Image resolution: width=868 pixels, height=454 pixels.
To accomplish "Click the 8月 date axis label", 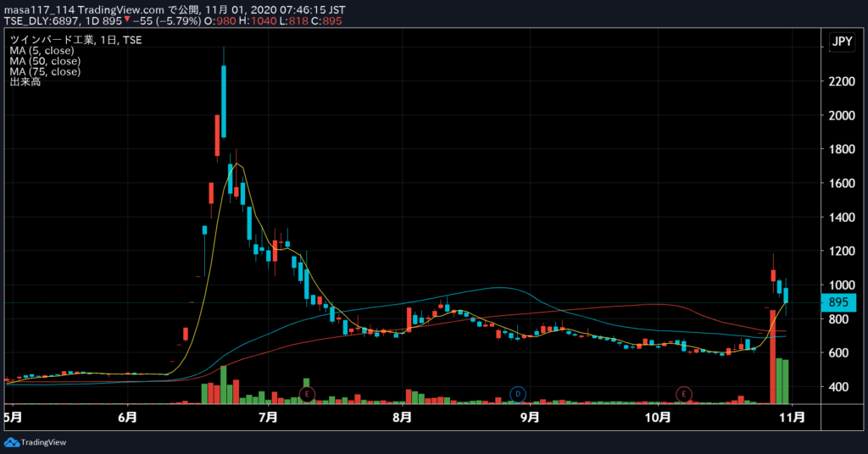I will [403, 417].
